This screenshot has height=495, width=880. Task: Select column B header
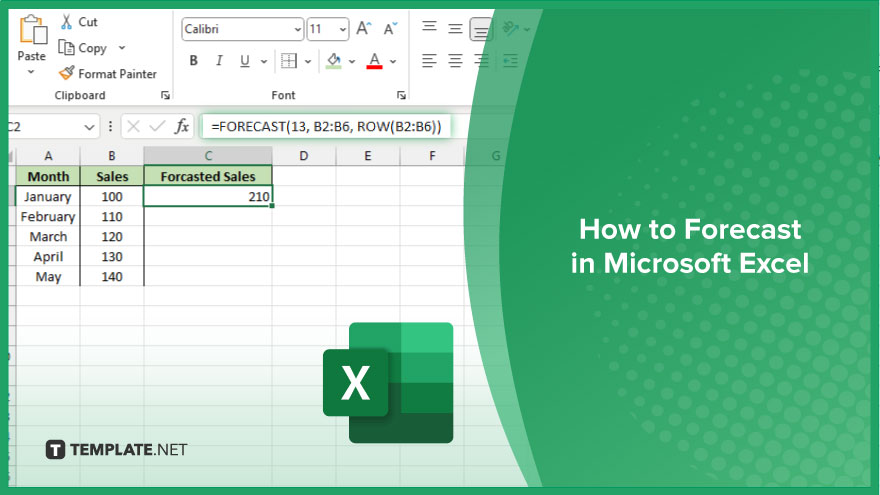112,156
